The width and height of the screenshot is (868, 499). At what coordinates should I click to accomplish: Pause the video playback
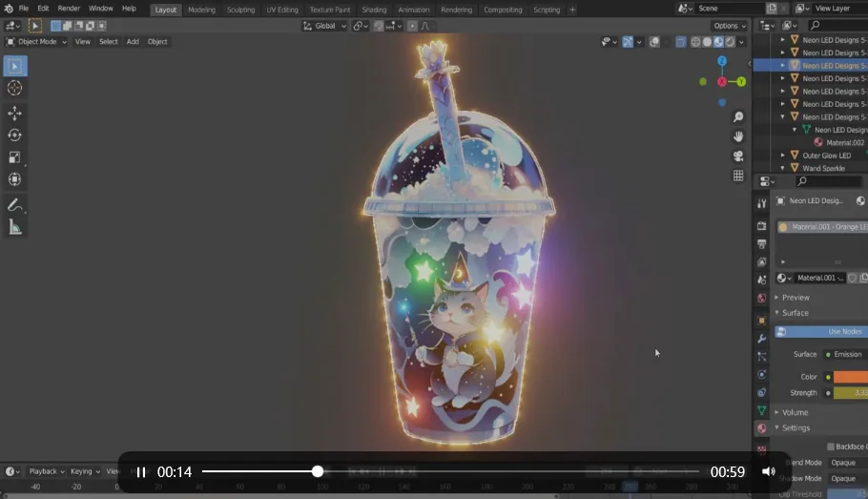[x=141, y=472]
